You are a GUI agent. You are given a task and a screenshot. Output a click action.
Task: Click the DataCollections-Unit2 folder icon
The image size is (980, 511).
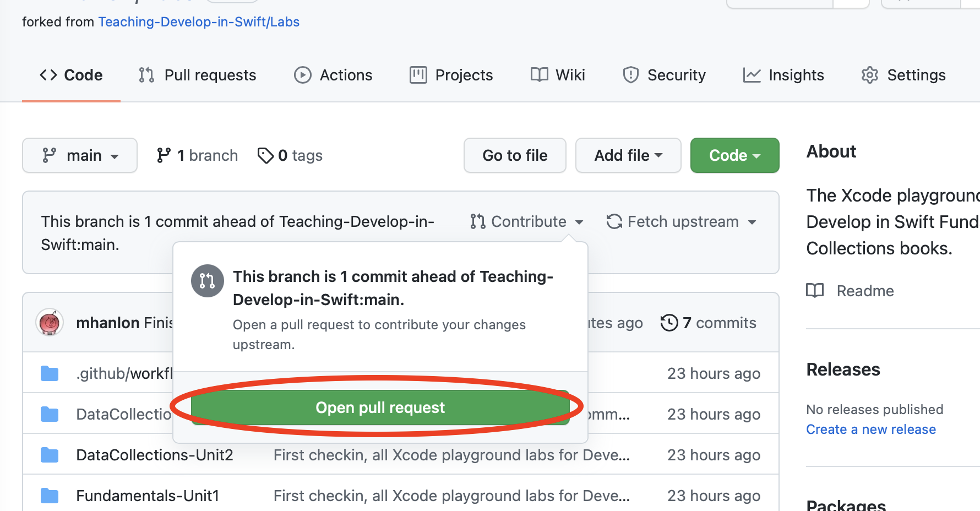50,455
